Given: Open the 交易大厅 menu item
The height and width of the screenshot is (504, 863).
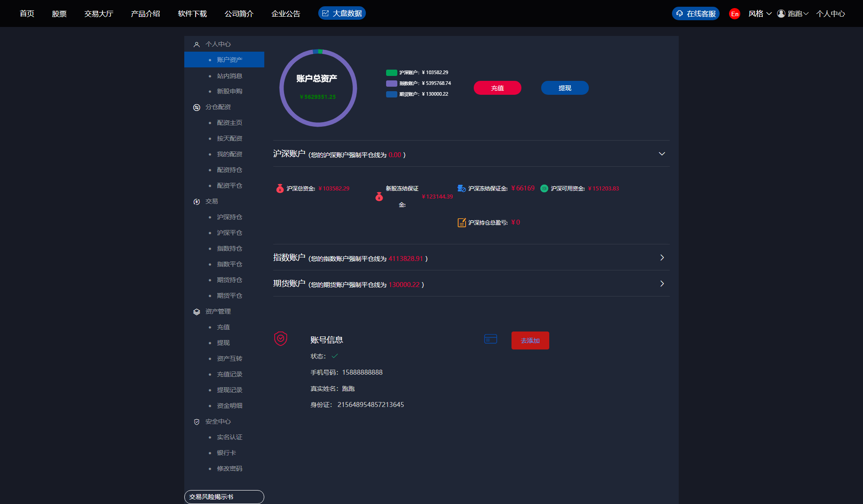Looking at the screenshot, I should click(98, 13).
